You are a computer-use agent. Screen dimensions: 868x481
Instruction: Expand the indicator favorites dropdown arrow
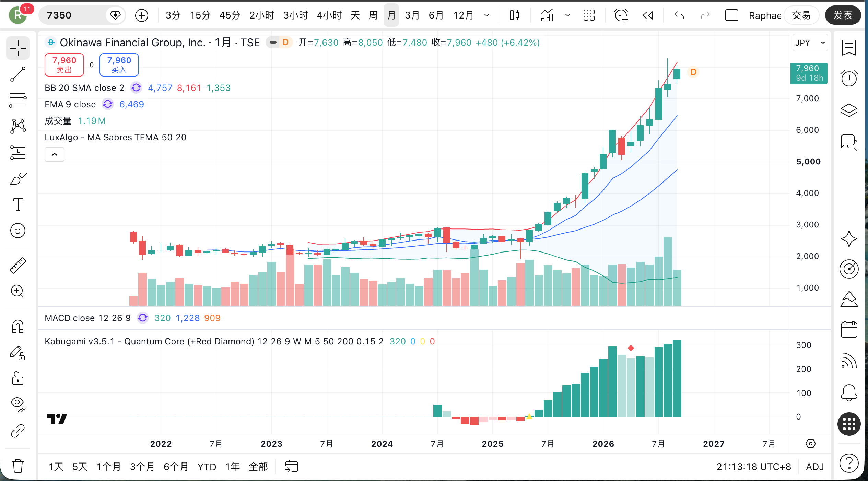tap(567, 15)
